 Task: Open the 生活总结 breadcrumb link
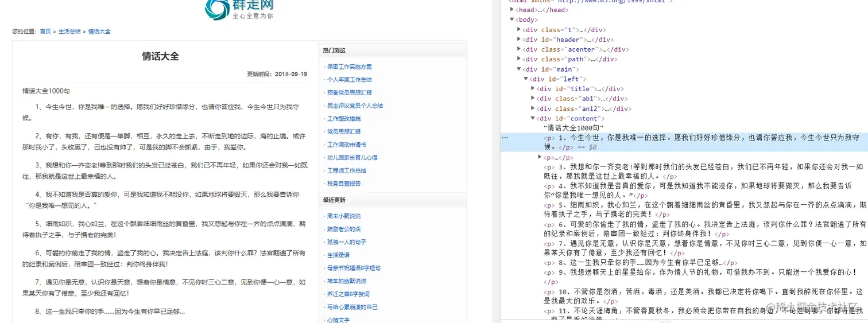(x=69, y=32)
